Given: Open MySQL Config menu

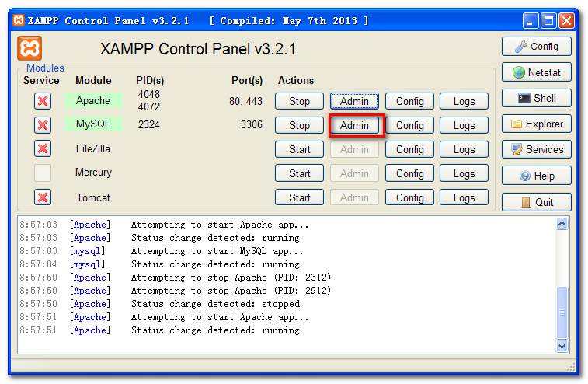Looking at the screenshot, I should 409,125.
